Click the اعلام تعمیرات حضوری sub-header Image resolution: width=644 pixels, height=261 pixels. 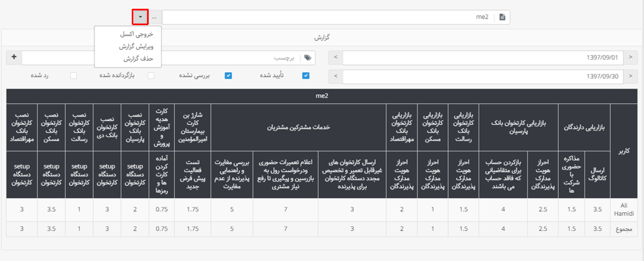click(285, 175)
